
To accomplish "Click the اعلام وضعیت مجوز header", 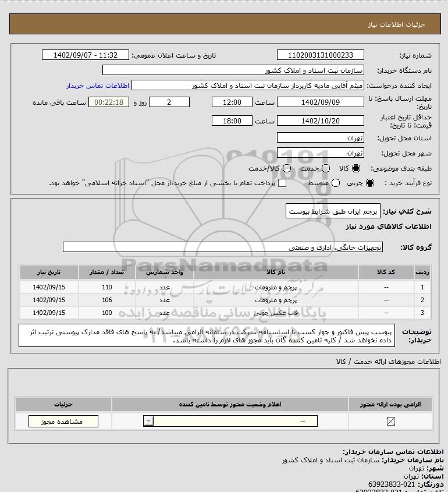I will point(230,404).
